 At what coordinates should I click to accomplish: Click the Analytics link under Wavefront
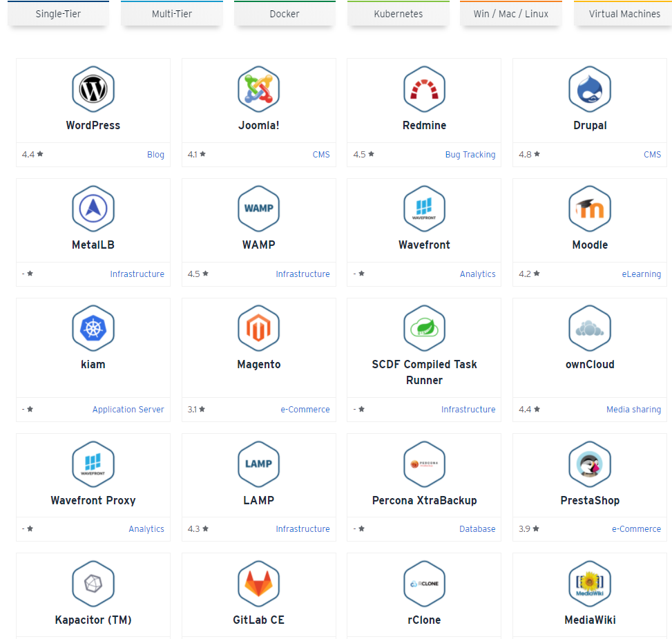coord(477,274)
